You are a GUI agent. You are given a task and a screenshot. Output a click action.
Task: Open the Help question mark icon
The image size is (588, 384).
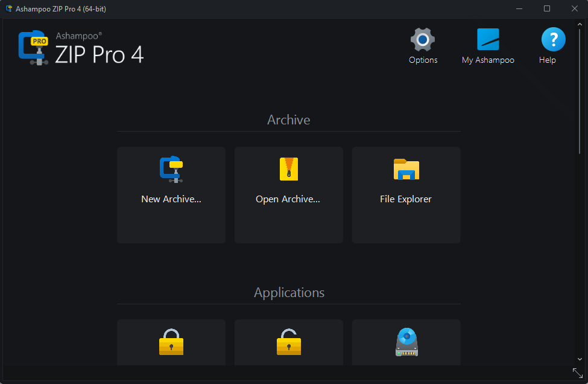click(x=554, y=39)
